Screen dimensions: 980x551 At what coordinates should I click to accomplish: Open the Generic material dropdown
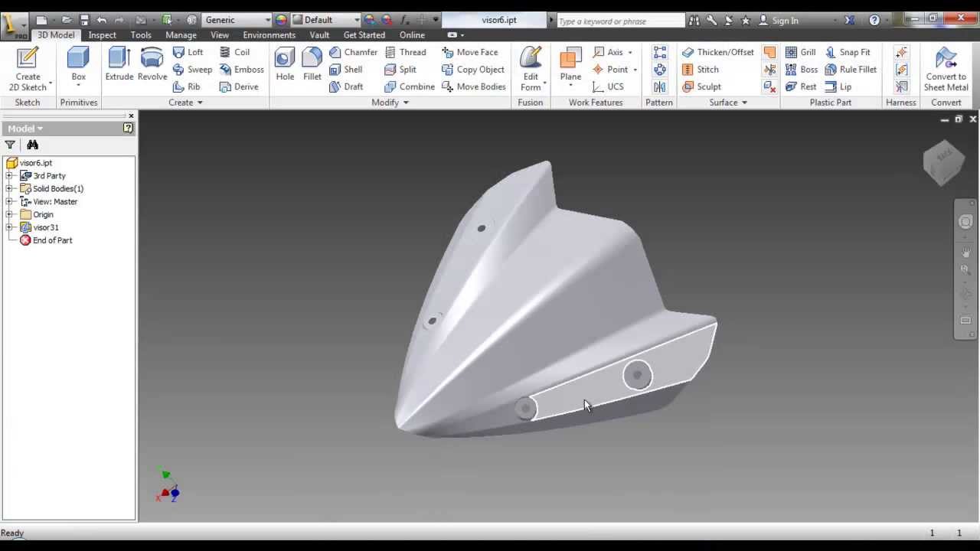click(267, 20)
